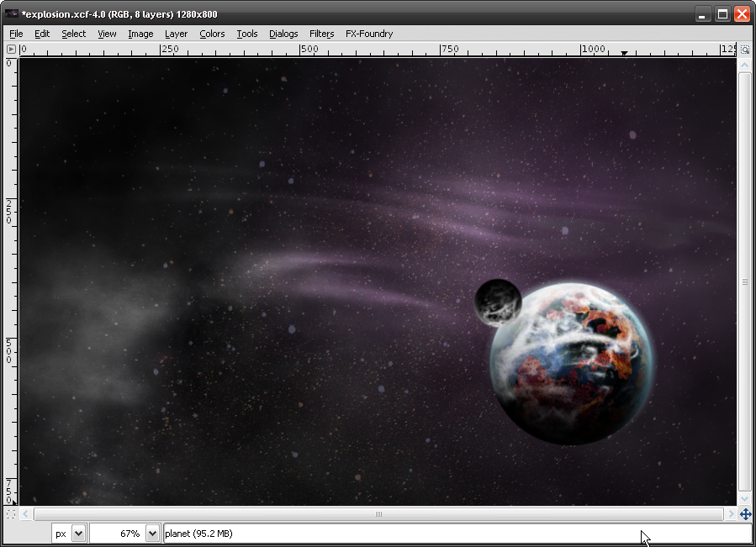Open the Tools menu

[x=247, y=34]
